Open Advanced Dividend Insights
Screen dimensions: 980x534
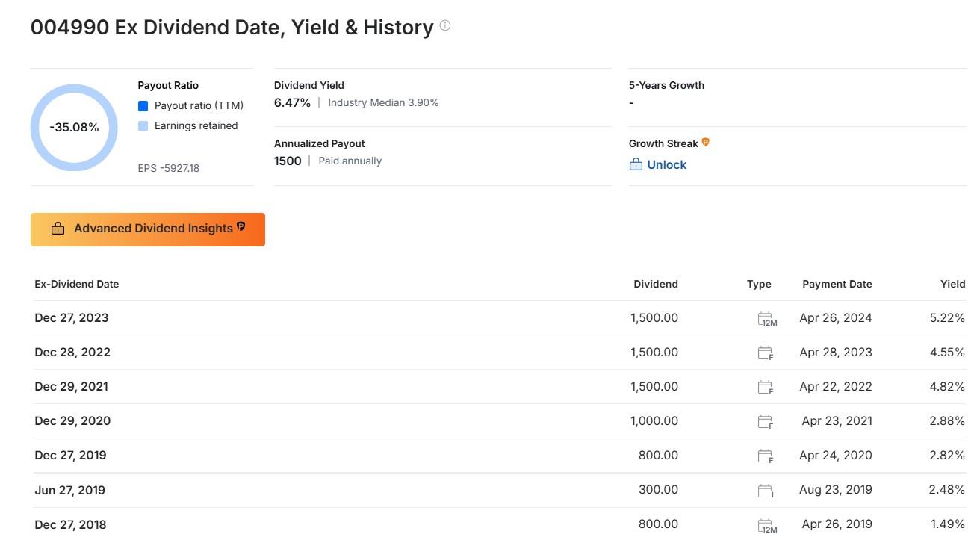coord(148,229)
